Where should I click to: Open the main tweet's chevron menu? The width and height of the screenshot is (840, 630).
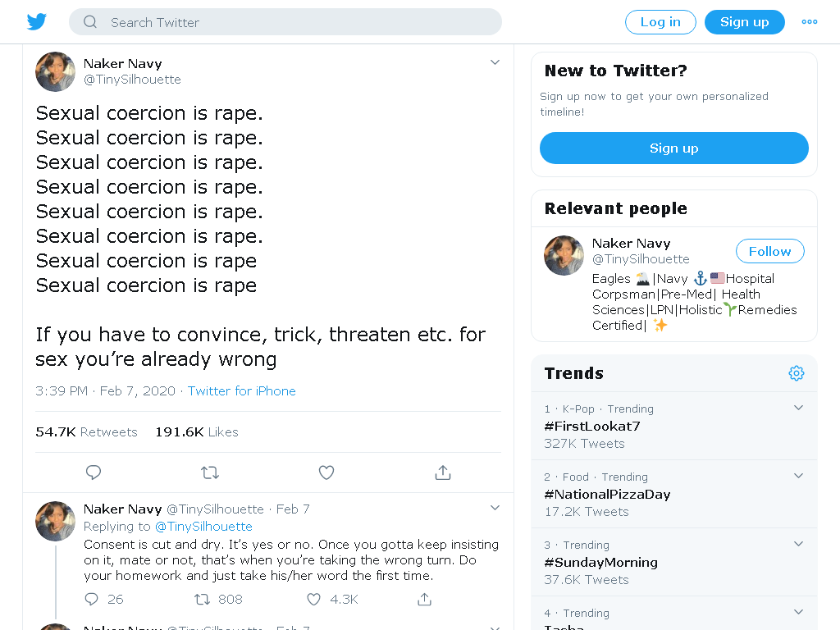coord(495,62)
